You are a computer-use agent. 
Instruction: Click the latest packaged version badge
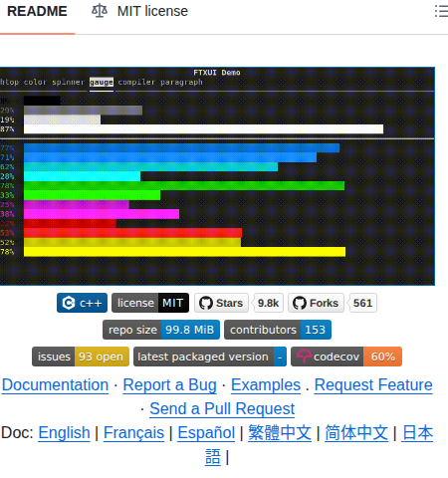click(x=210, y=357)
